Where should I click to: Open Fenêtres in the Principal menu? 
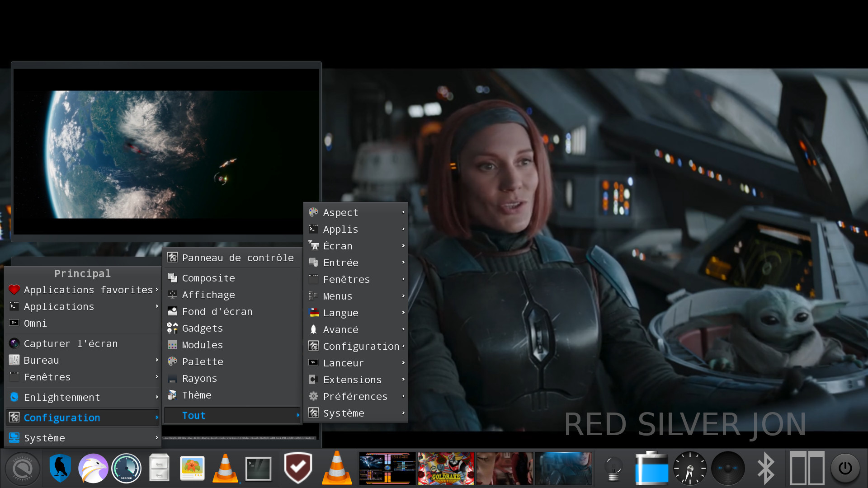click(x=83, y=377)
